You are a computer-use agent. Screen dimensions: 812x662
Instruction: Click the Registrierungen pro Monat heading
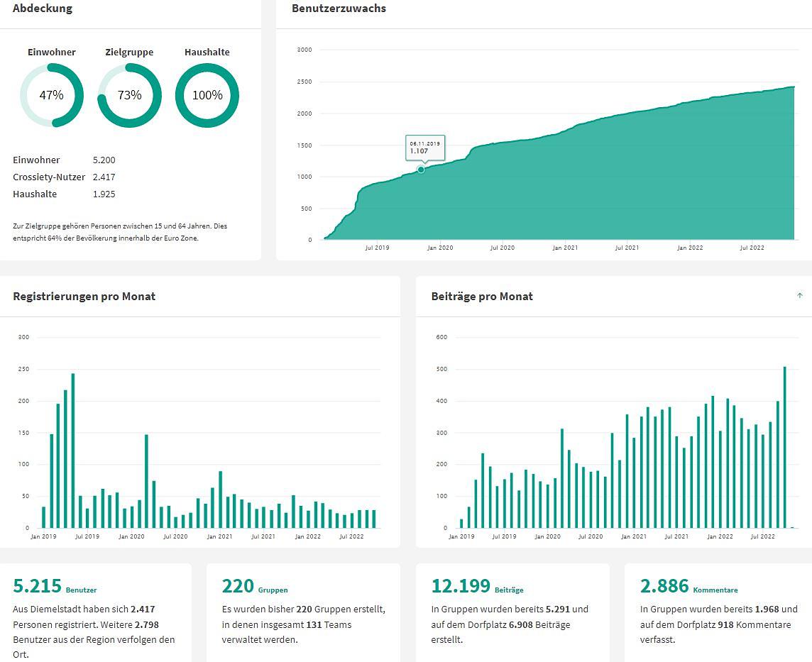(x=84, y=297)
